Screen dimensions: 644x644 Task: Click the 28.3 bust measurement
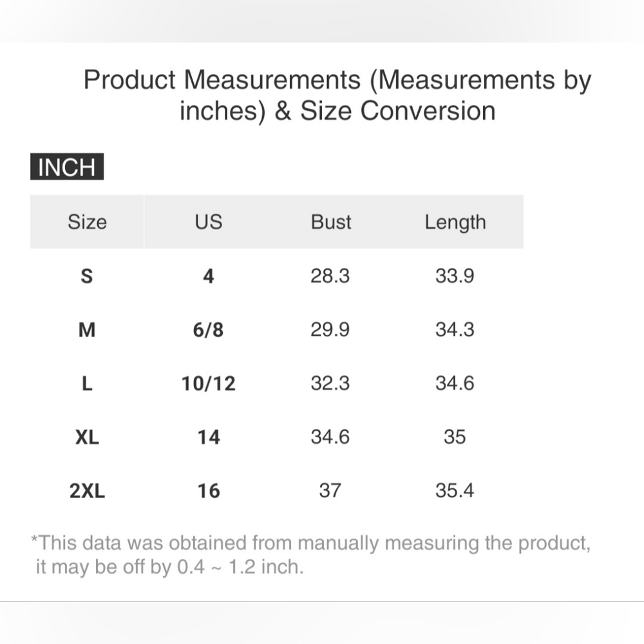pyautogui.click(x=330, y=276)
